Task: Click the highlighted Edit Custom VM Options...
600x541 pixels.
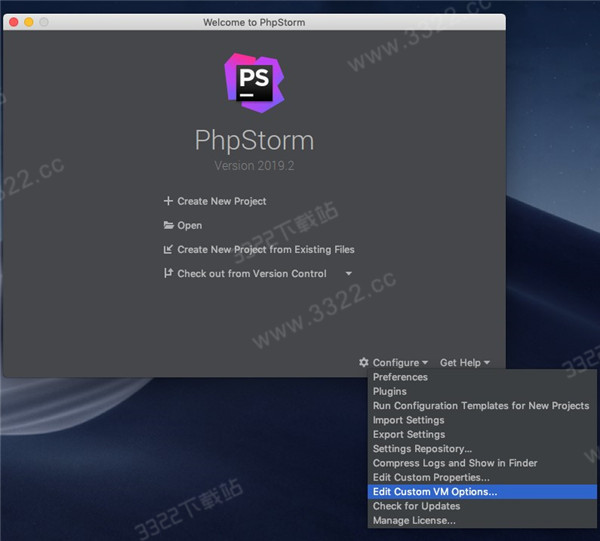Action: 482,492
